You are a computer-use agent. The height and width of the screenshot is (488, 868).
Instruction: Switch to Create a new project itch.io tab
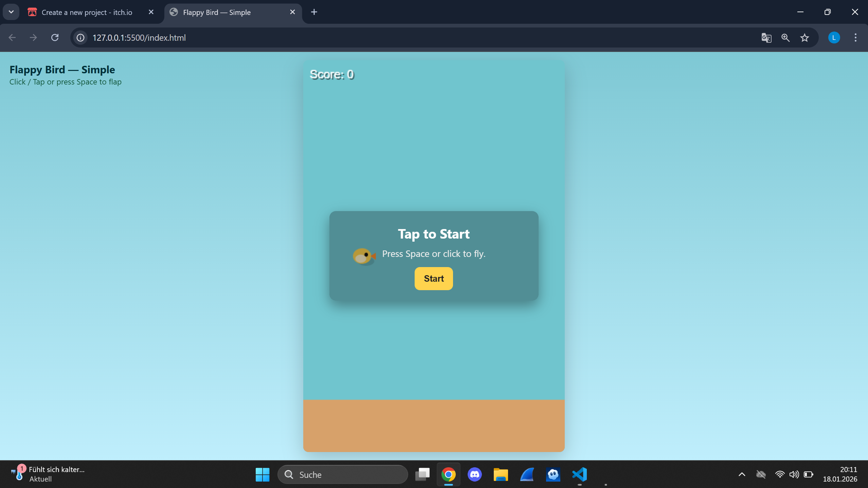click(x=87, y=12)
